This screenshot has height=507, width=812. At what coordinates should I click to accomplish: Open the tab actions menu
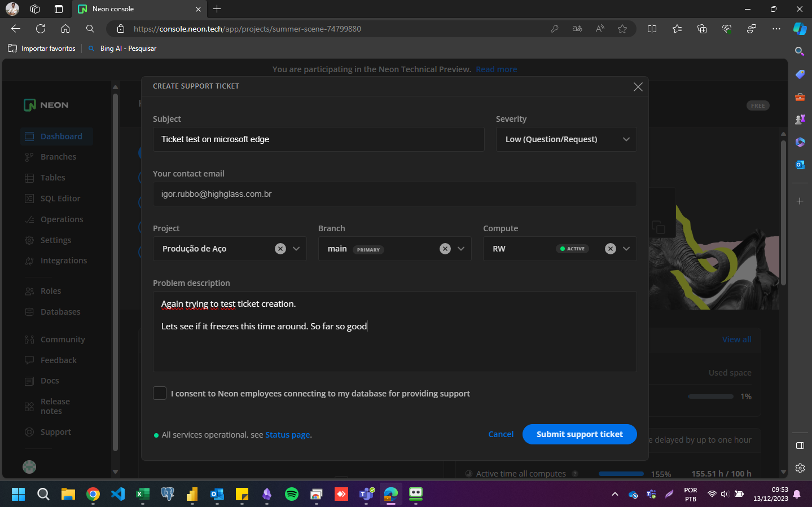[59, 9]
